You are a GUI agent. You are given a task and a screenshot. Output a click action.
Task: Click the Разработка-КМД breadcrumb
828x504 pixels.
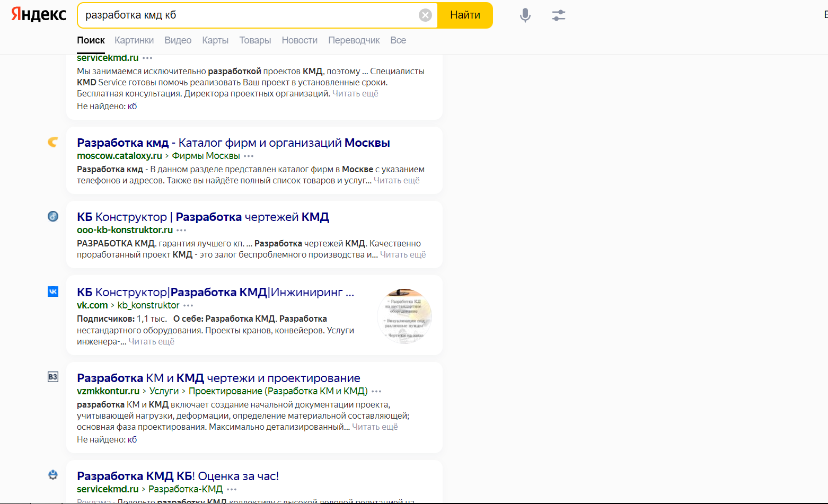pyautogui.click(x=186, y=489)
